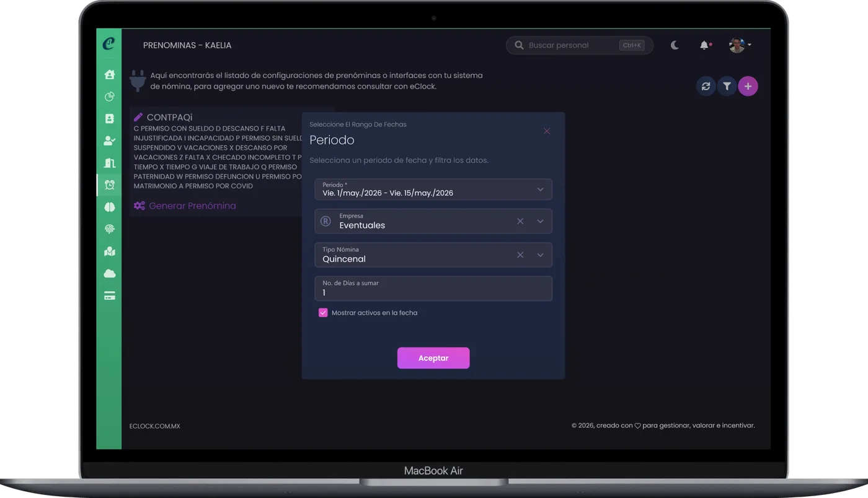Select the user check sidebar icon
Image resolution: width=868 pixels, height=498 pixels.
click(x=110, y=141)
